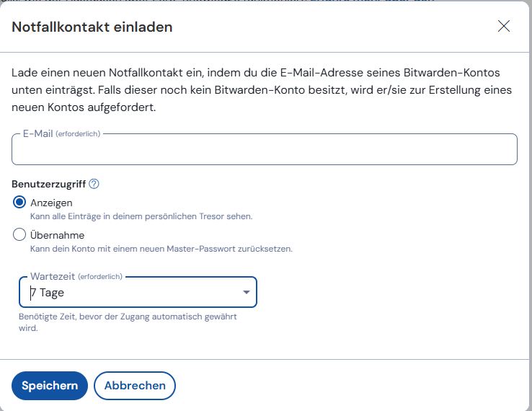Click the Wartezeit dropdown arrow
The height and width of the screenshot is (411, 532).
click(247, 293)
